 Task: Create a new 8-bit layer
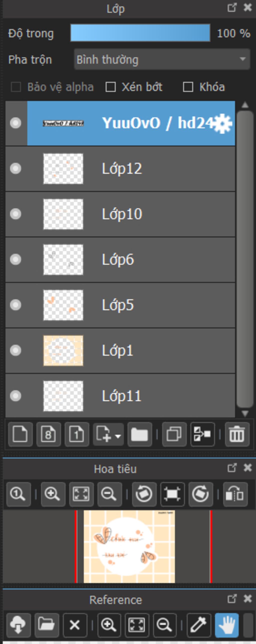coord(48,434)
